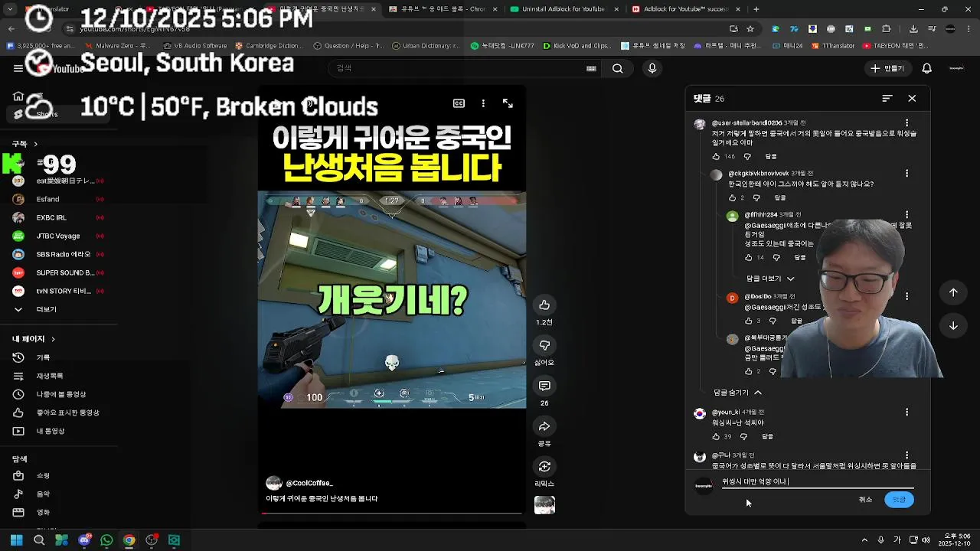Screen dimensions: 980x551
Task: Dislike the @youn_ki comment
Action: [x=743, y=437]
